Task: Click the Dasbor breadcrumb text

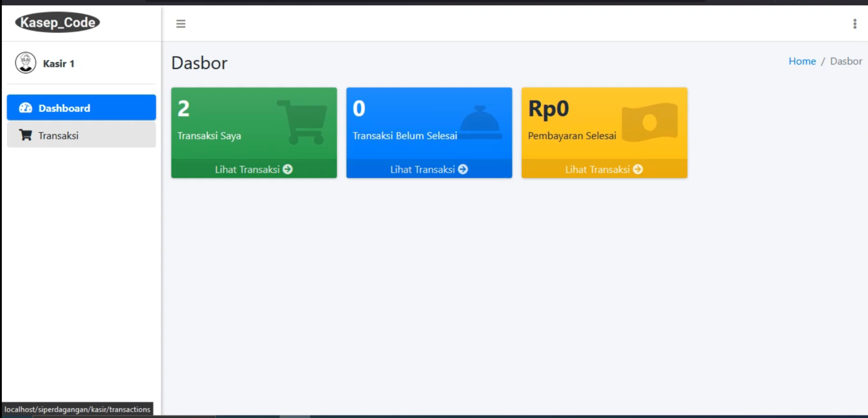Action: (x=846, y=61)
